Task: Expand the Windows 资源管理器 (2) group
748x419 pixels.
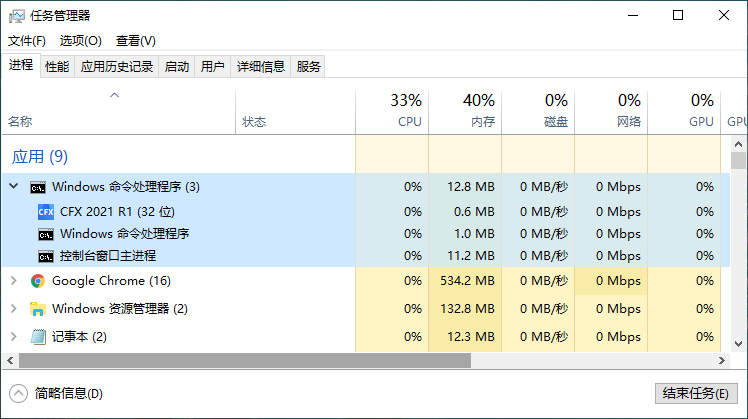Action: [14, 309]
